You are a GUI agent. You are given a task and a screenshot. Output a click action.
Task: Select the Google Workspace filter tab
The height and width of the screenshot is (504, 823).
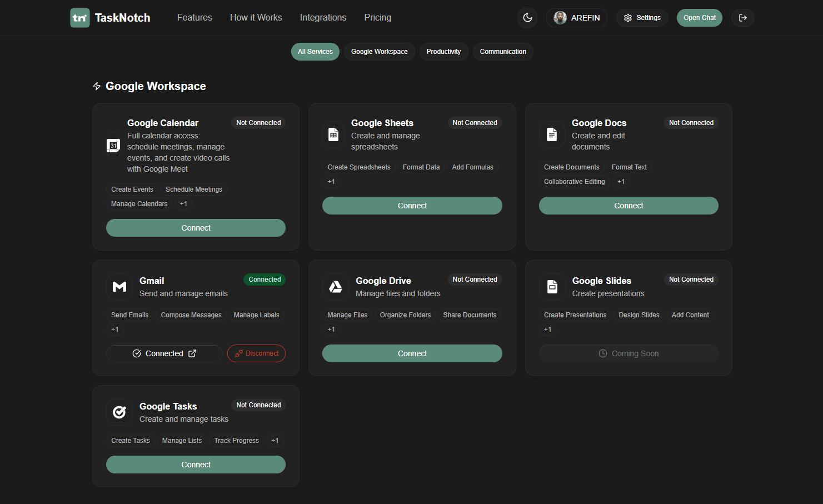click(x=380, y=52)
